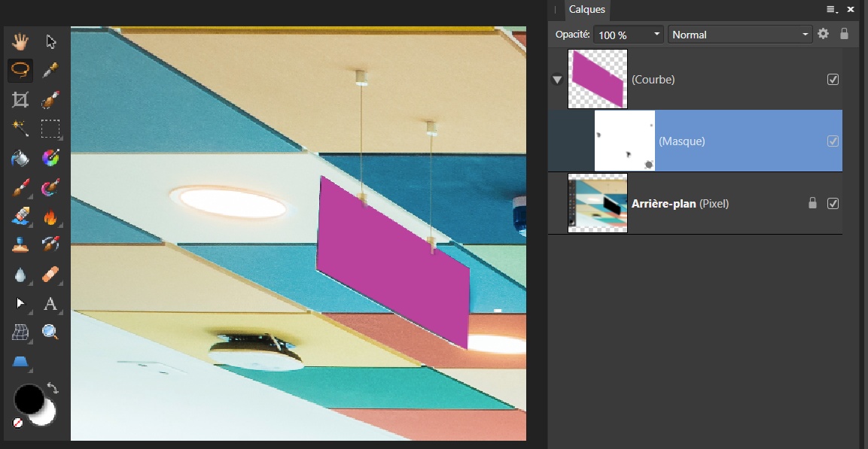
Task: Select the Healing bandage tool
Action: 50,275
